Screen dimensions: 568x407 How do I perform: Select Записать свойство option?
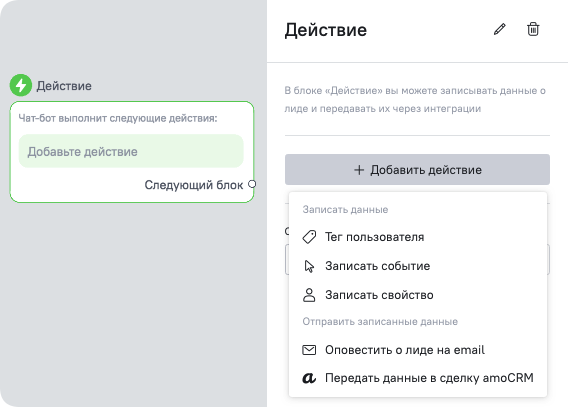click(418, 295)
